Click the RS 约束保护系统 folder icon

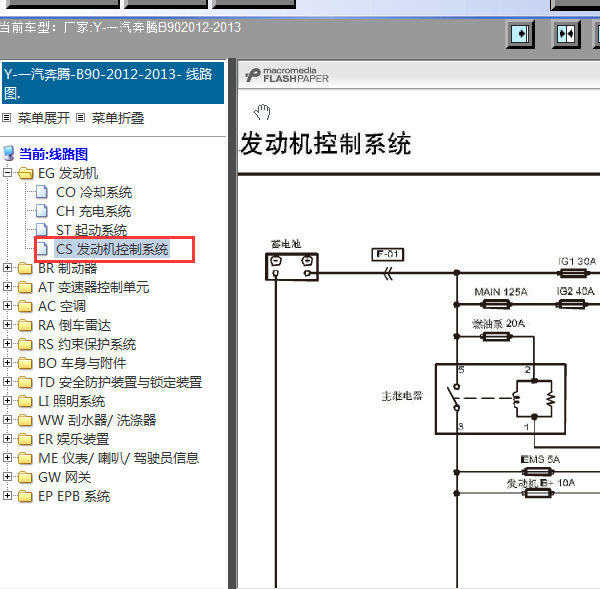tap(25, 344)
